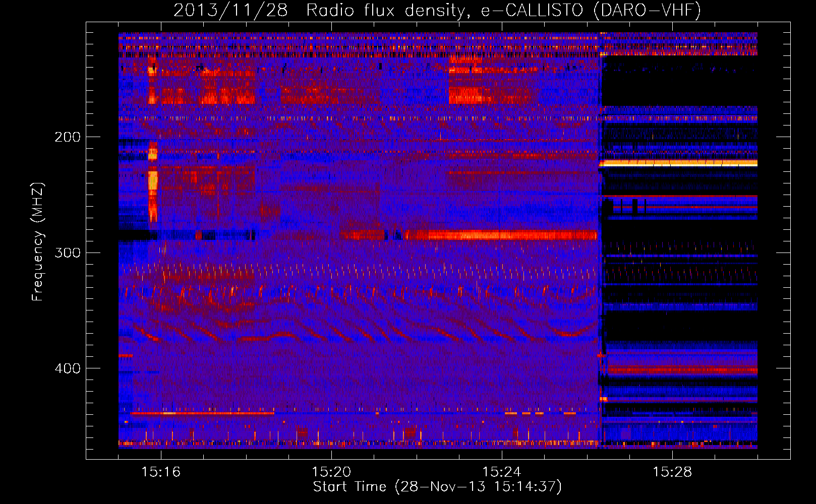Click the bright orange emission band near 285 MHz
The height and width of the screenshot is (504, 816).
[499, 235]
